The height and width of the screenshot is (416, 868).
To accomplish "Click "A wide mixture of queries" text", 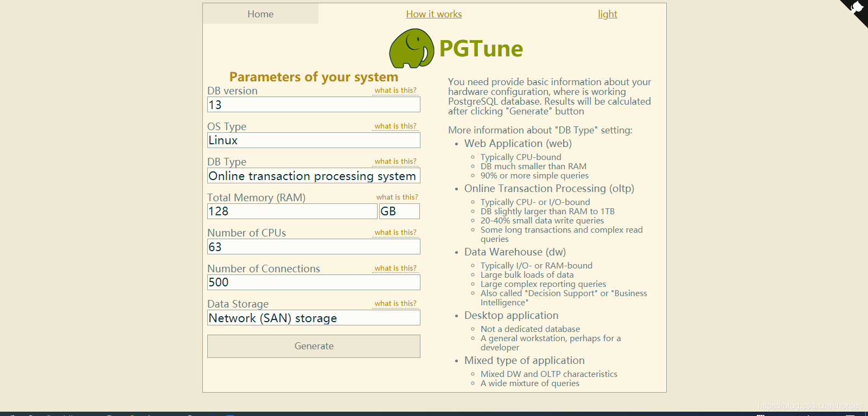I will tap(530, 383).
